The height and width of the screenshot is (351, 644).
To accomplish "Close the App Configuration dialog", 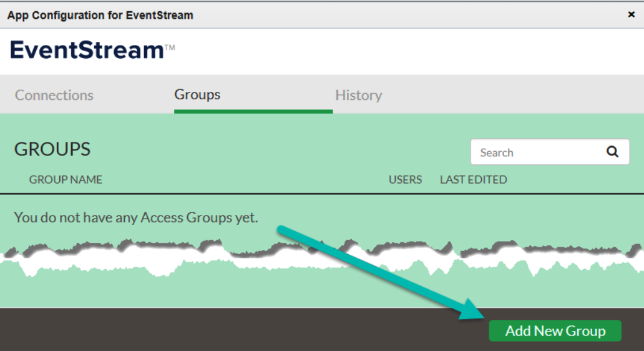I will pyautogui.click(x=632, y=14).
